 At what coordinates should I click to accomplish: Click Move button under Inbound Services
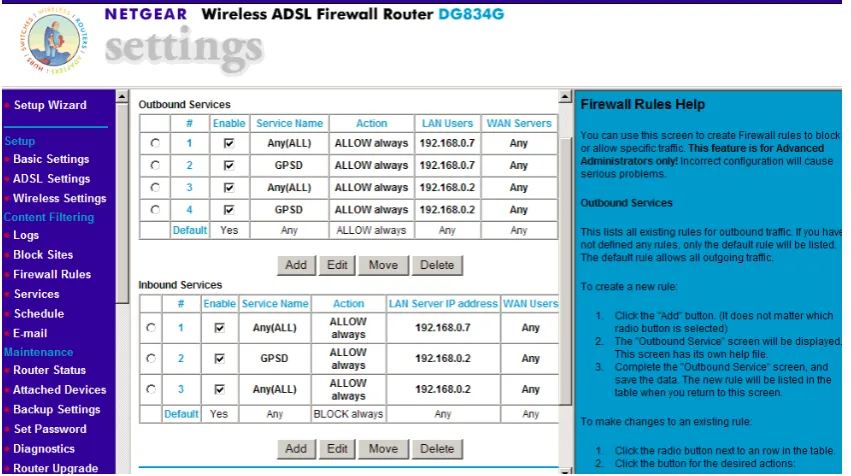tap(383, 449)
